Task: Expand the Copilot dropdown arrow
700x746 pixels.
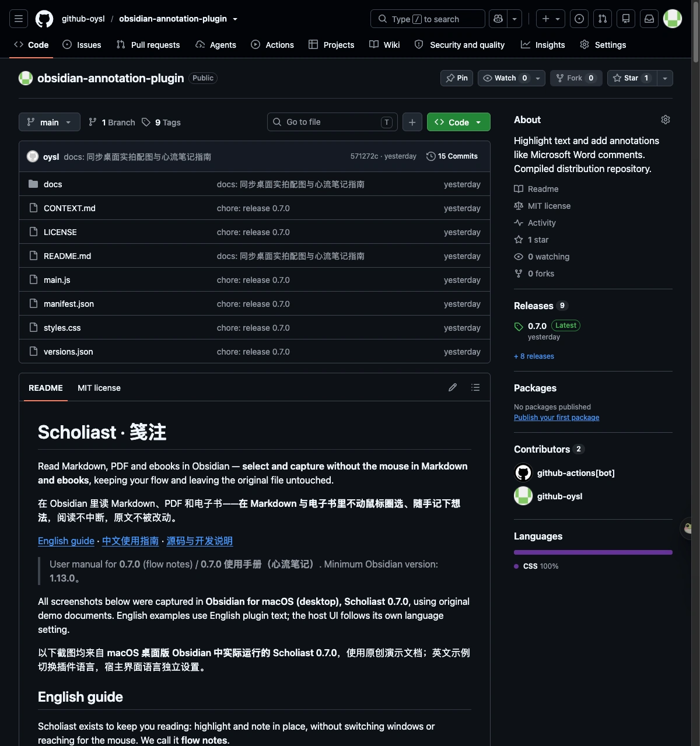Action: (x=514, y=19)
